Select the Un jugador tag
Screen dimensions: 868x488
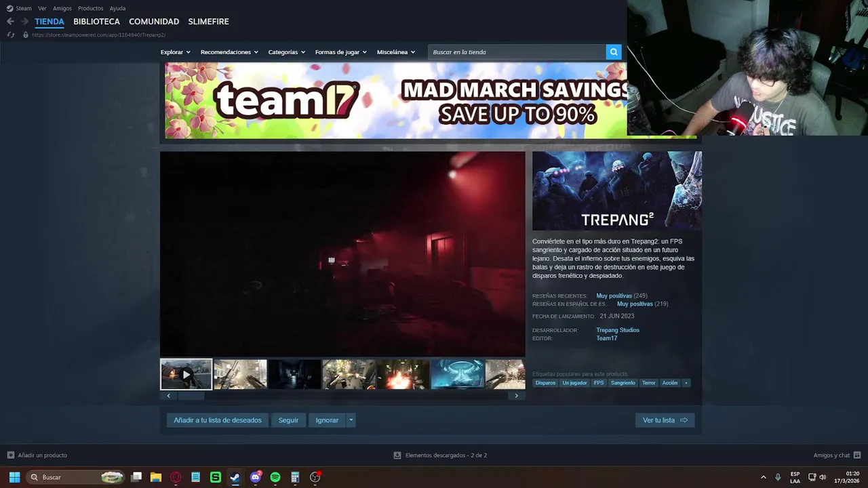(574, 383)
